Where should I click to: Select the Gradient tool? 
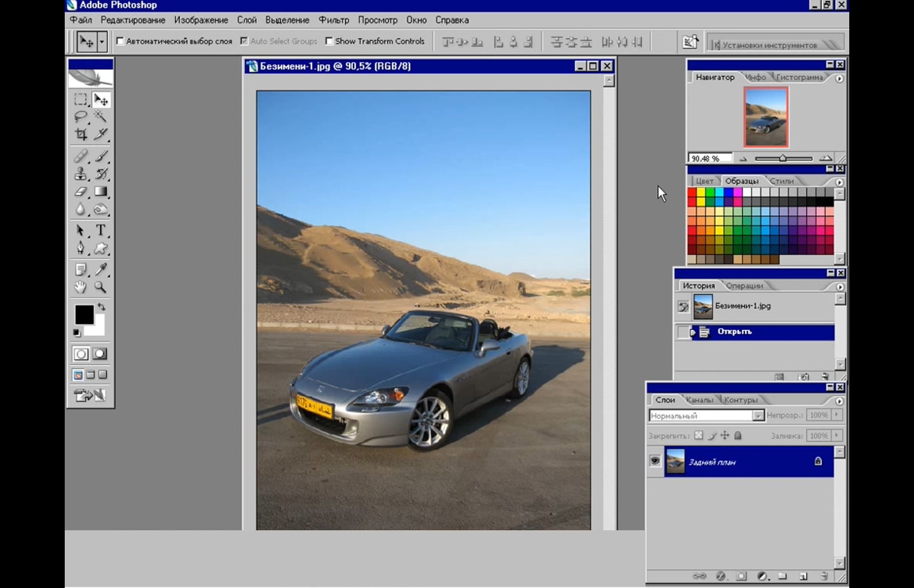tap(101, 192)
